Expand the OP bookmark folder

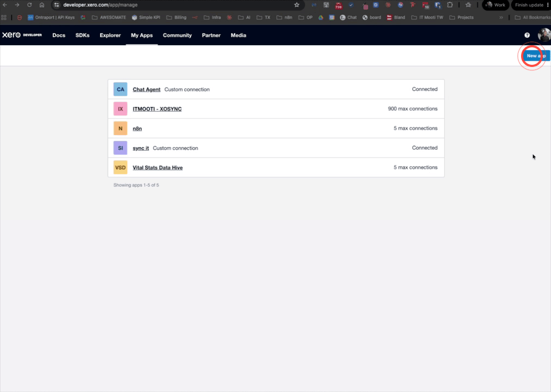[305, 17]
